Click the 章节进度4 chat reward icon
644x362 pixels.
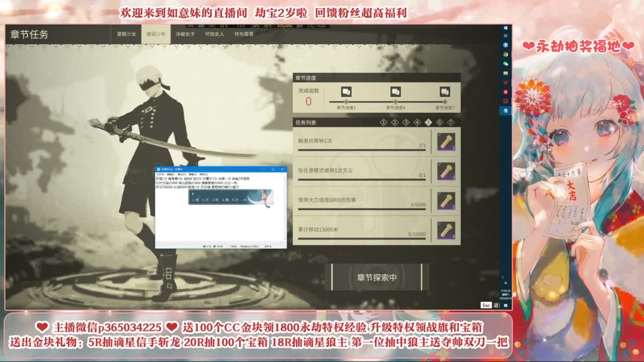point(395,92)
